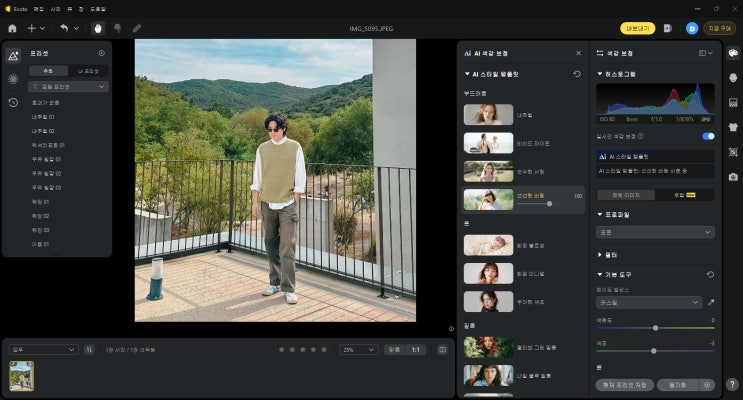Switch to the 내 프리셋 tab
Viewport: 743px width, 400px height.
pos(88,71)
